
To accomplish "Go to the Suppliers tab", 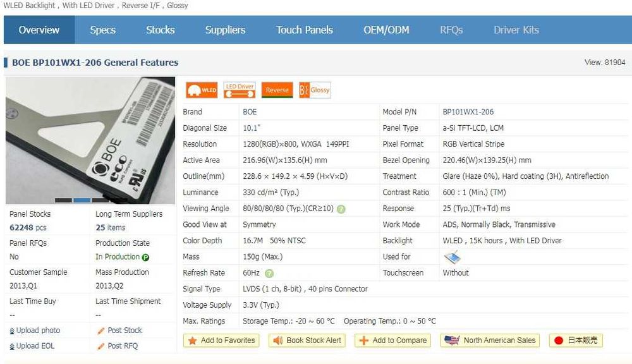I will click(x=226, y=30).
